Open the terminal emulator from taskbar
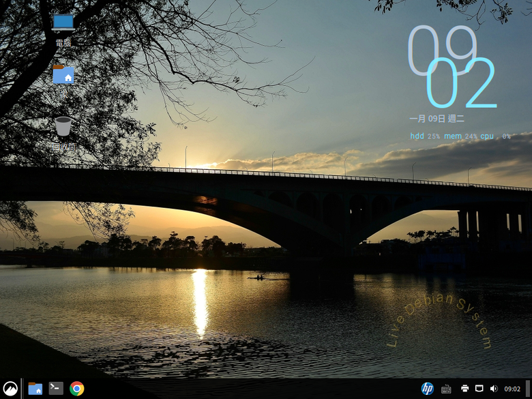 point(56,389)
